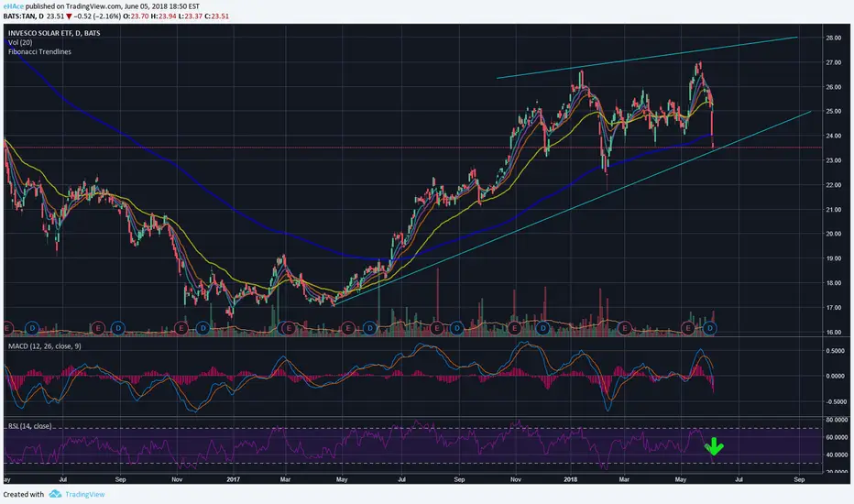This screenshot has width=854, height=504.
Task: Click the TradingView cloud logo in the footer
Action: pyautogui.click(x=55, y=494)
